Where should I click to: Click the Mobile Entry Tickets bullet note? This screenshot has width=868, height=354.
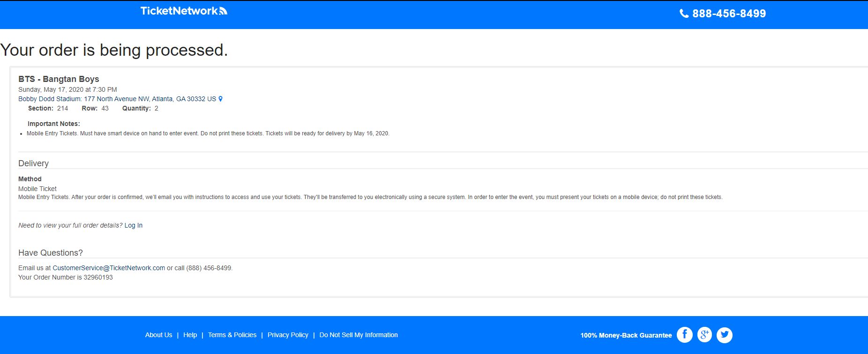208,133
